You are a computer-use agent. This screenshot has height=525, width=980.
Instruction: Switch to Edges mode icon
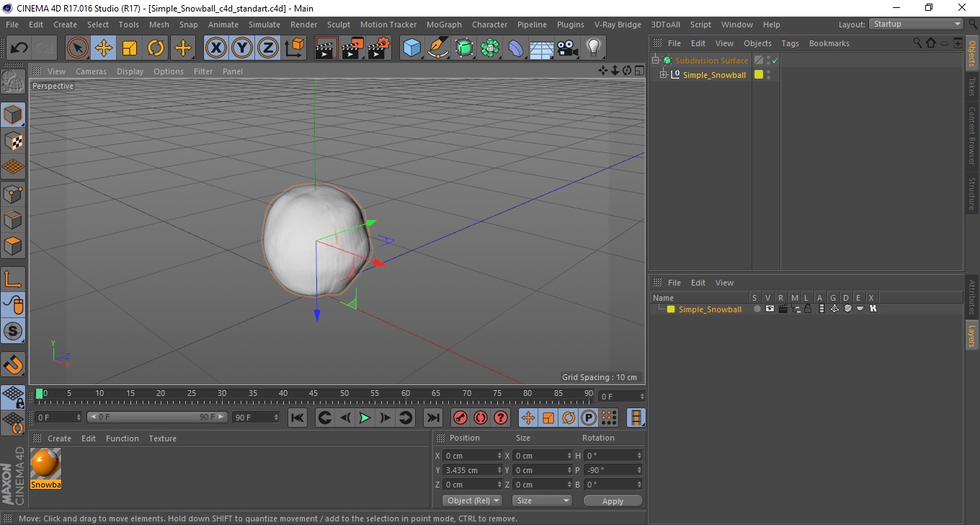point(13,219)
